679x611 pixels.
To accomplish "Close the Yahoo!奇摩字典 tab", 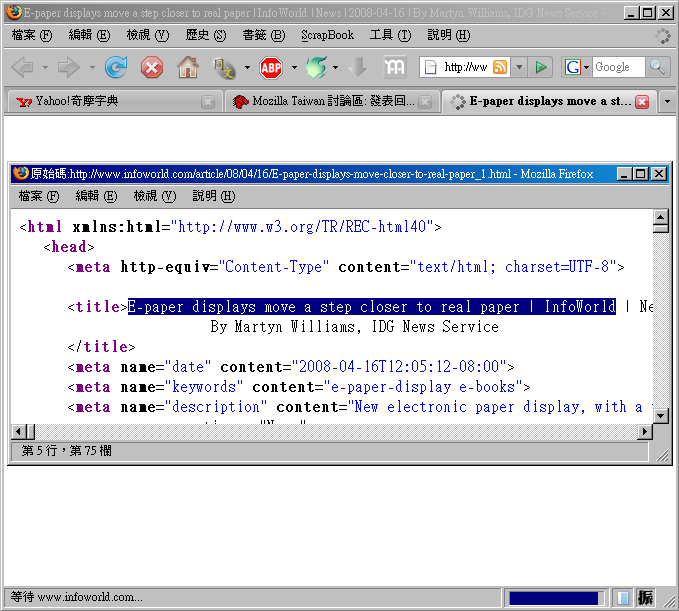I will [x=208, y=102].
